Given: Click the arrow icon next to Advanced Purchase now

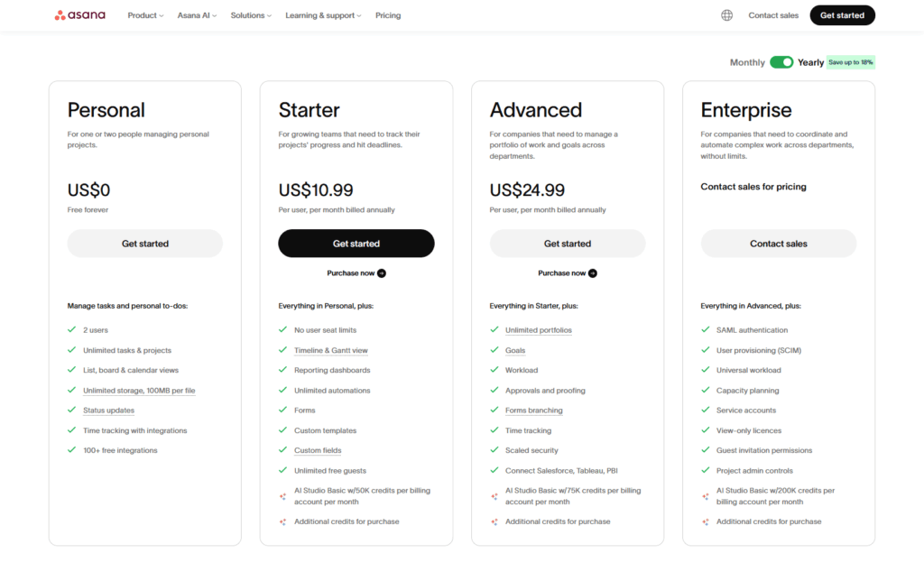Looking at the screenshot, I should pos(593,273).
